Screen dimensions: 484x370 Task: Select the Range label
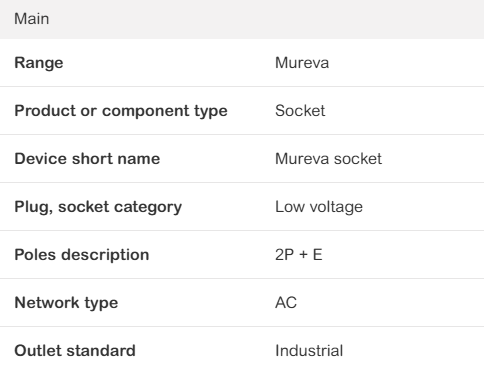click(39, 63)
